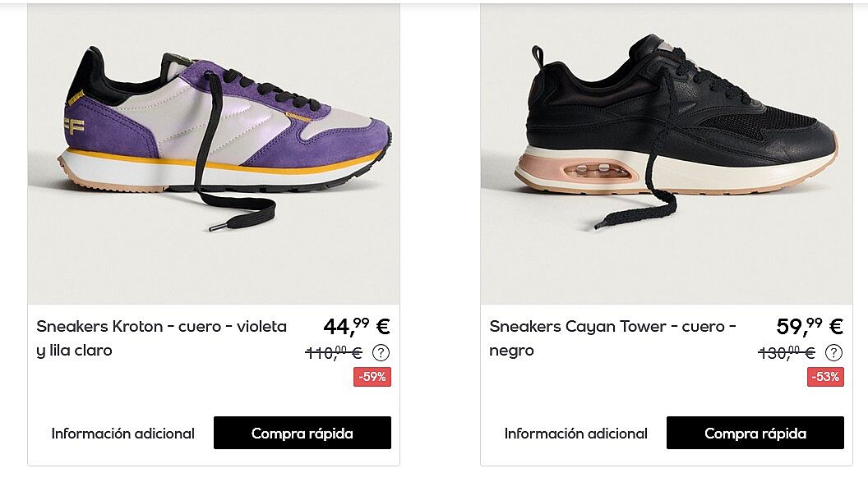Viewport: 868px width, 482px height.
Task: Open the Sneakers Cayan Tower black shoe image
Action: [667, 154]
